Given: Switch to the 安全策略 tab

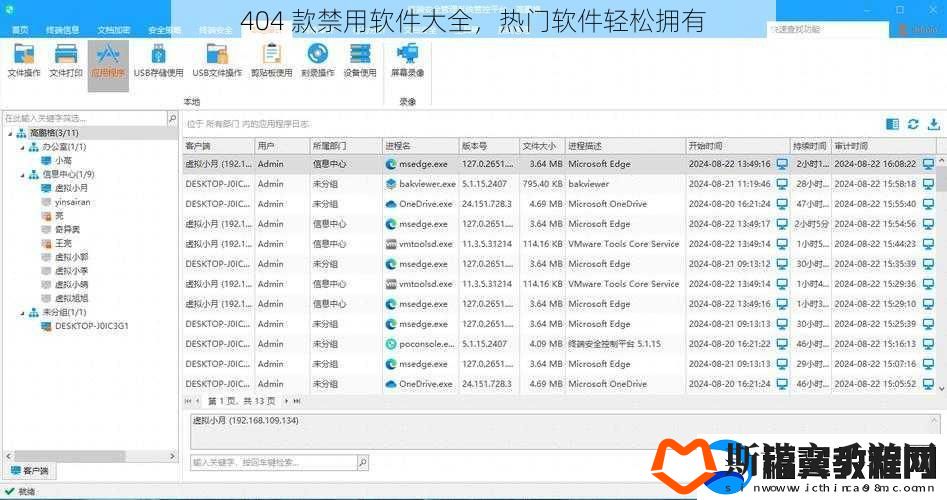Looking at the screenshot, I should (164, 30).
